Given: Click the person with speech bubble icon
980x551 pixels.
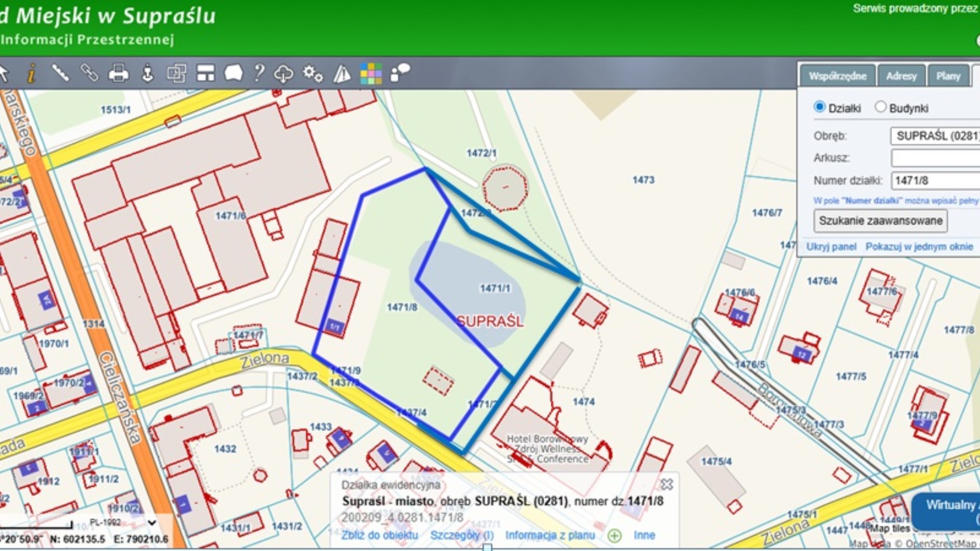Looking at the screenshot, I should coord(400,73).
